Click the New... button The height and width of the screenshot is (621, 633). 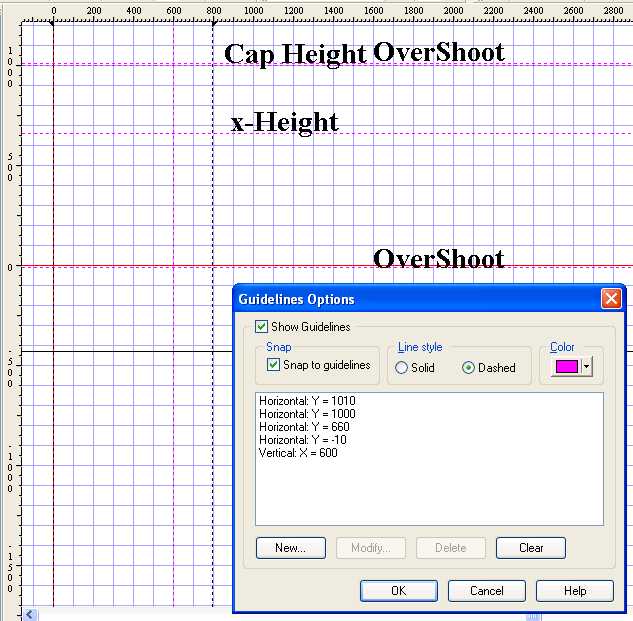291,548
